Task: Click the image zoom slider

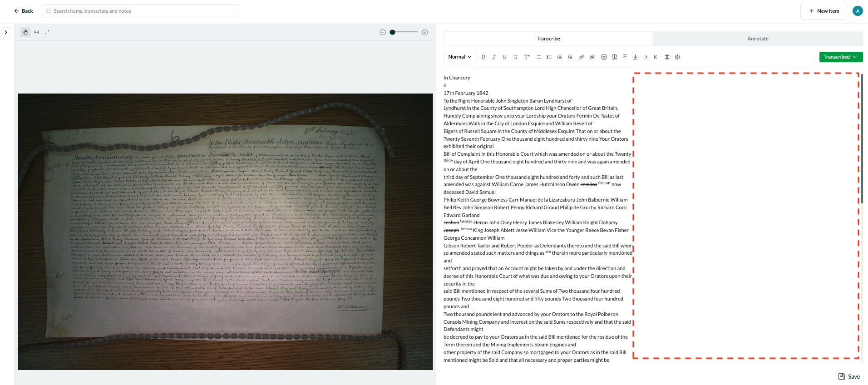Action: point(404,32)
